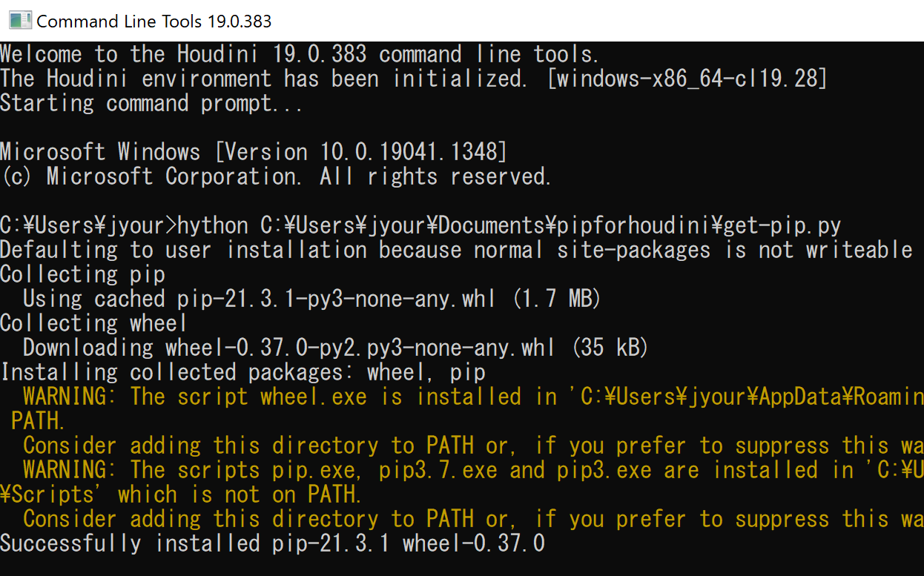Click the line 'The Houdini environment has been initialized.'
This screenshot has width=924, height=576.
[x=414, y=79]
